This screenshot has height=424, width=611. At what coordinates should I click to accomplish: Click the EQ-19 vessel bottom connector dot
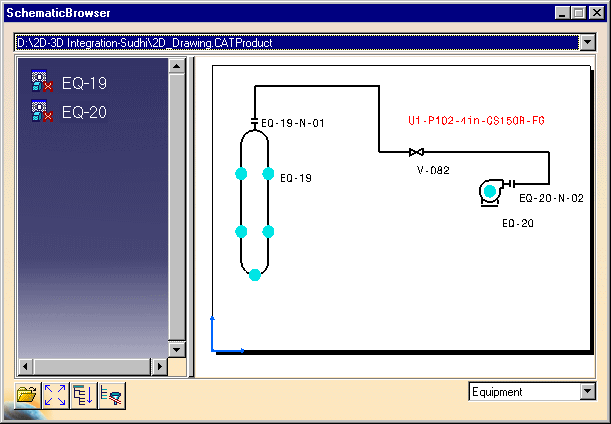(254, 275)
